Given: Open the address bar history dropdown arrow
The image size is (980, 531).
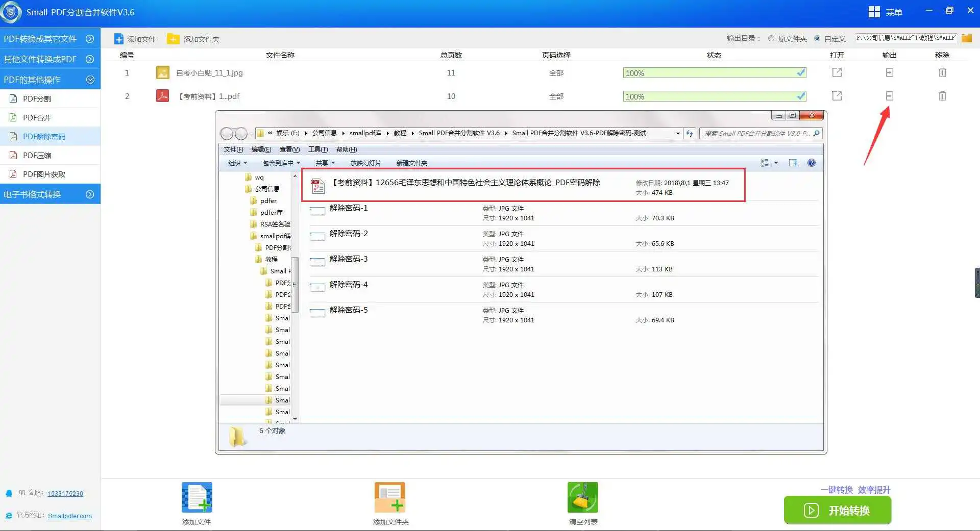Looking at the screenshot, I should 678,133.
